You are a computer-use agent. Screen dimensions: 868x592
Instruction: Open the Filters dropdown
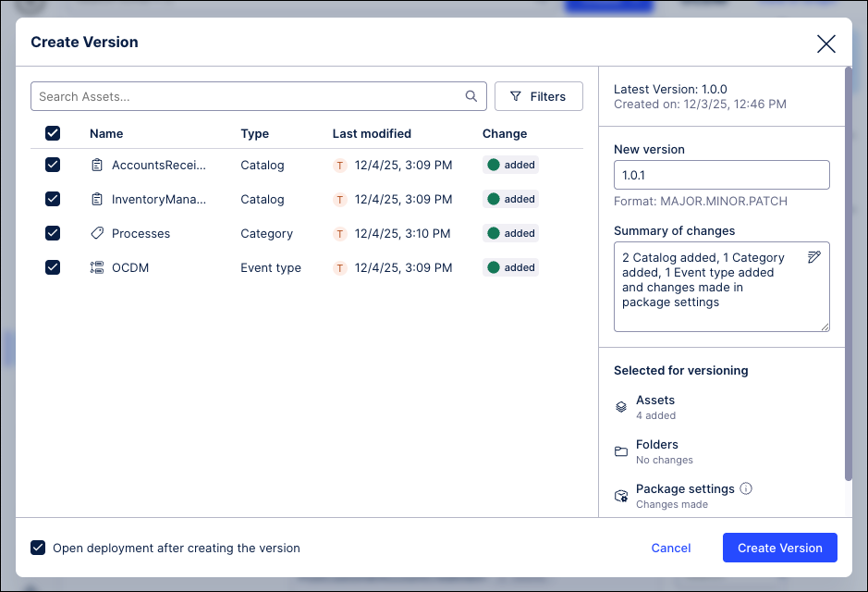(x=538, y=96)
